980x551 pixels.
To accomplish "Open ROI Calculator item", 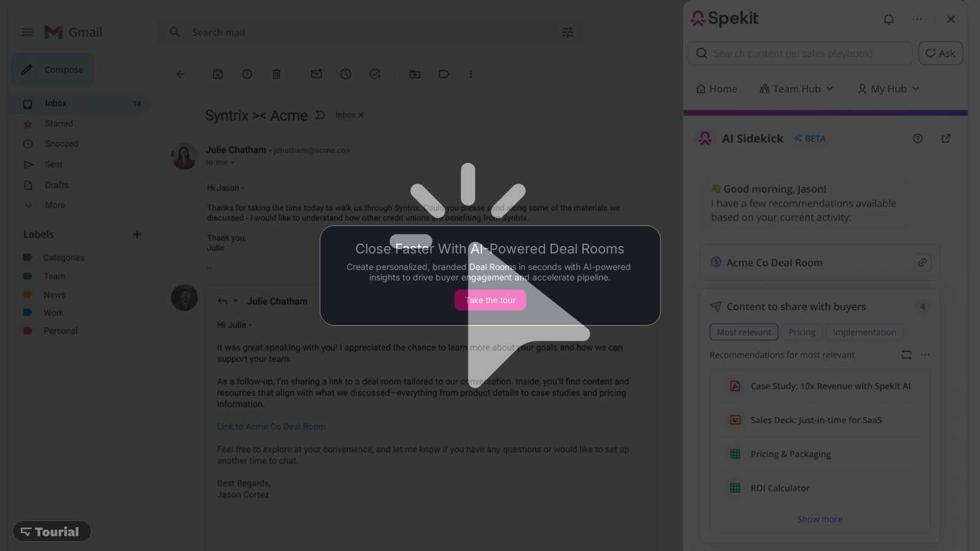I will [820, 488].
